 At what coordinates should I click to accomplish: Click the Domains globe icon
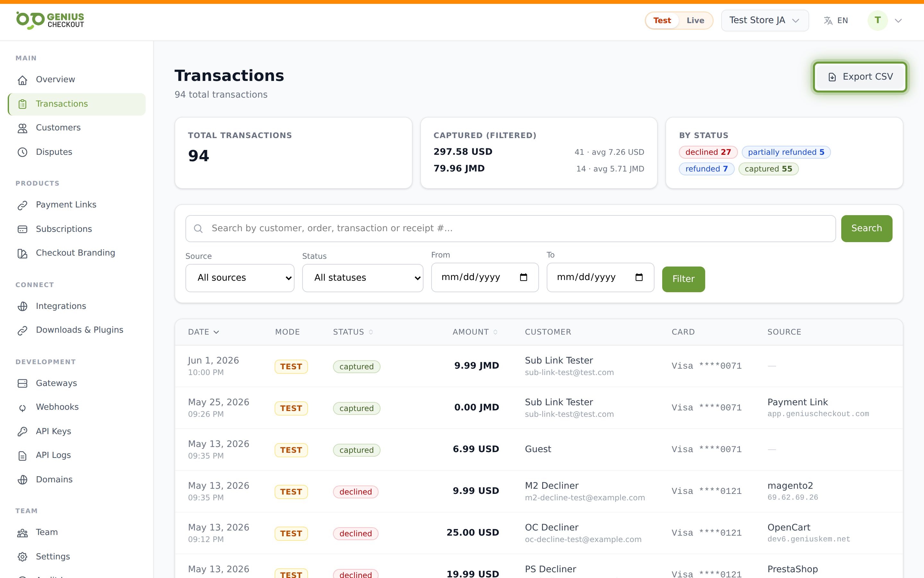point(22,480)
